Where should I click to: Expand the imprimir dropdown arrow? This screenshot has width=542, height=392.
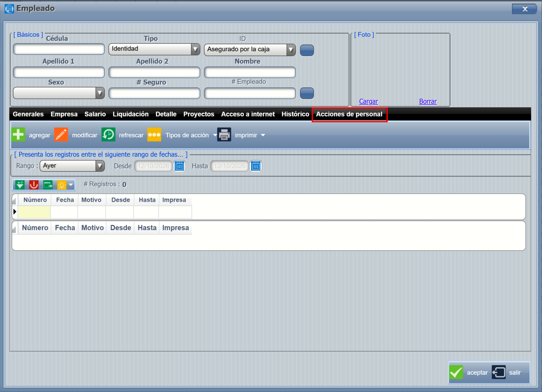click(x=263, y=135)
